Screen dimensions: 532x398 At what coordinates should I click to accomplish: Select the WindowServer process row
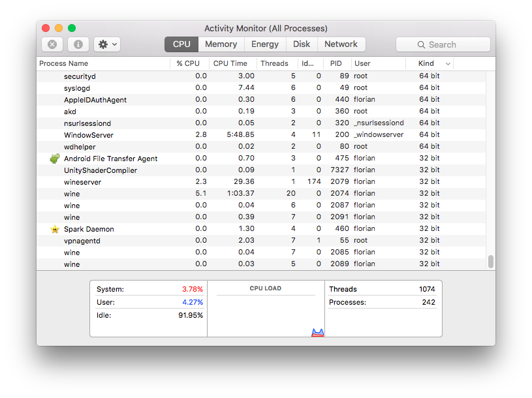click(261, 135)
